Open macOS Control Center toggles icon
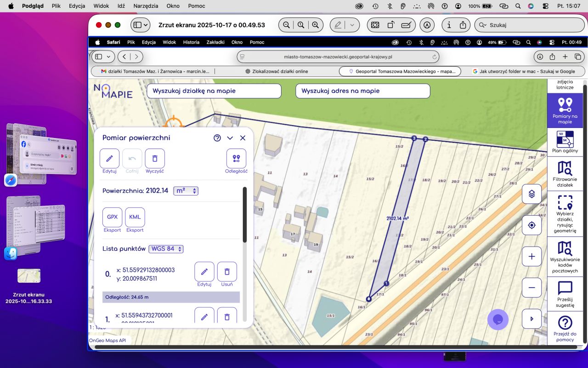This screenshot has width=588, height=368. tap(545, 6)
